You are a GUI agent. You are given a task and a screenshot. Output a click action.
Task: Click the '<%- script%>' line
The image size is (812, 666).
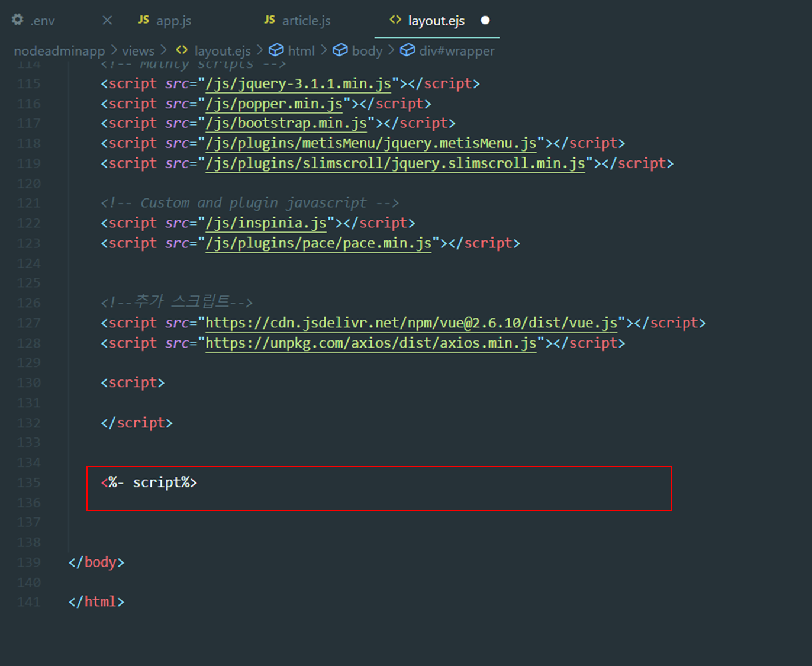click(x=149, y=482)
